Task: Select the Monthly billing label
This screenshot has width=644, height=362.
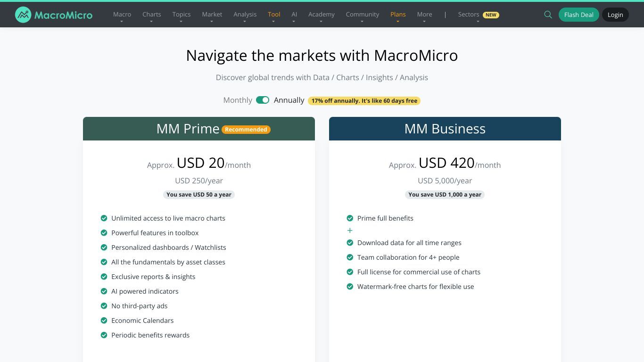Action: (238, 100)
